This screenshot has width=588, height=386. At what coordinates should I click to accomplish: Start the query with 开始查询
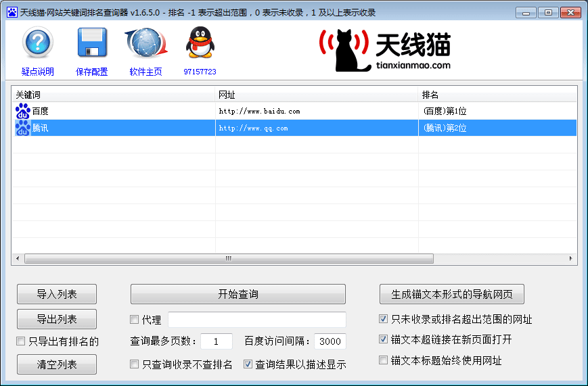pyautogui.click(x=238, y=294)
